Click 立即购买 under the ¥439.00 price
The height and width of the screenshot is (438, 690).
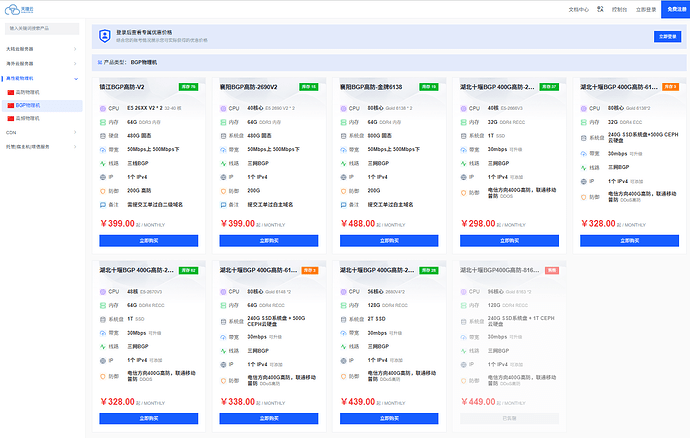[389, 419]
